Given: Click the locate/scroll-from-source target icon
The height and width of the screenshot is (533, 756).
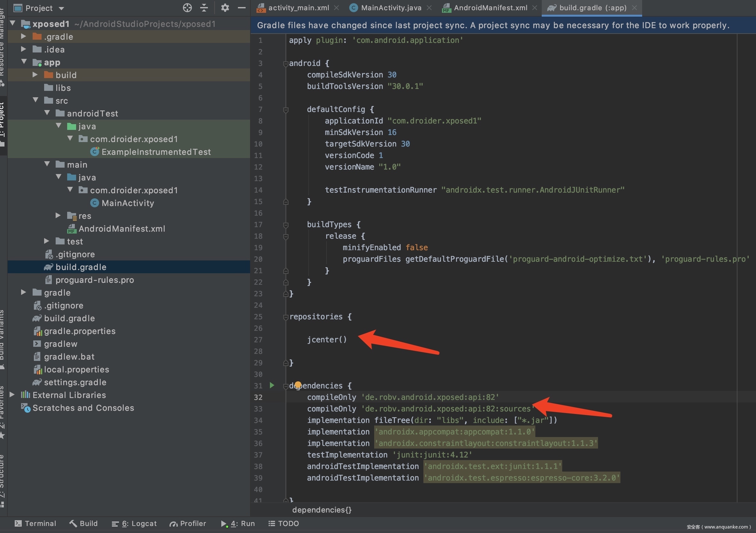Looking at the screenshot, I should point(187,8).
